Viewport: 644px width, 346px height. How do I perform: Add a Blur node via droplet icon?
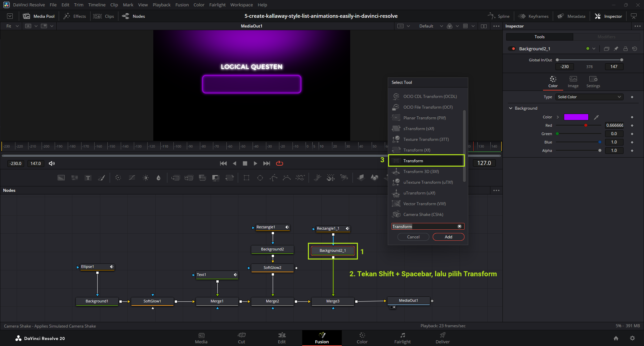159,178
